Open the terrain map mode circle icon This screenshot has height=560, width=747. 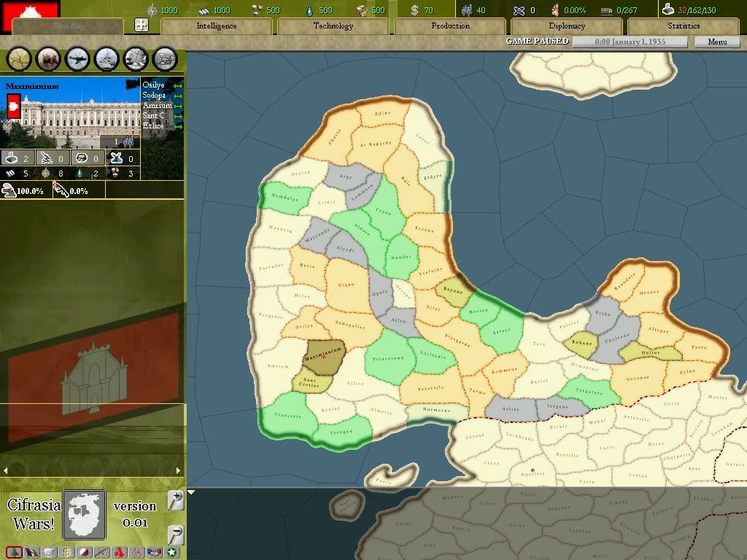pyautogui.click(x=18, y=58)
